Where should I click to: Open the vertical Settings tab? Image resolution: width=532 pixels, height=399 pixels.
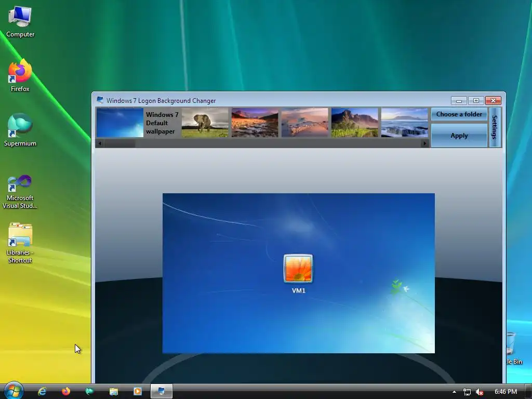coord(495,127)
